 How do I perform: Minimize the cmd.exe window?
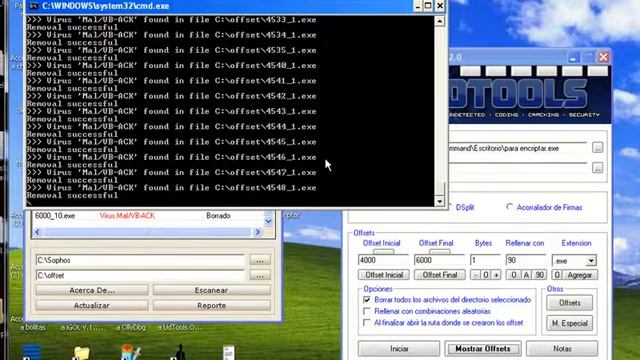(417, 6)
